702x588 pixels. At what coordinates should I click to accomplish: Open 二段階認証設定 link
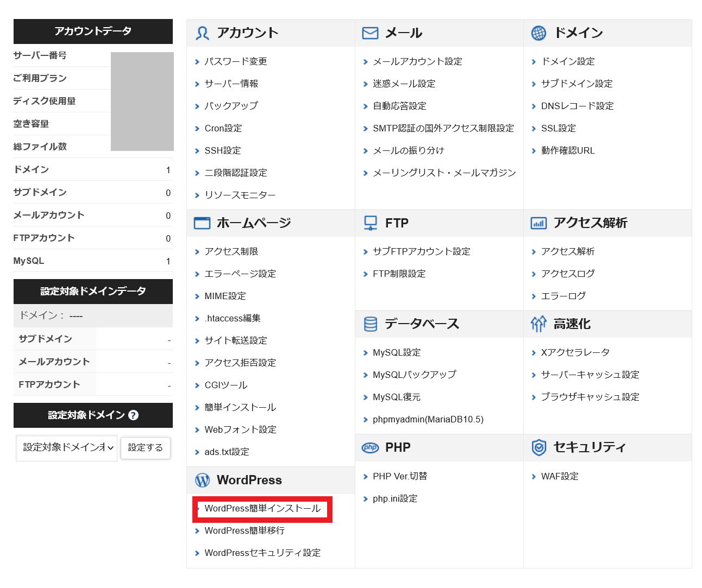pyautogui.click(x=236, y=173)
